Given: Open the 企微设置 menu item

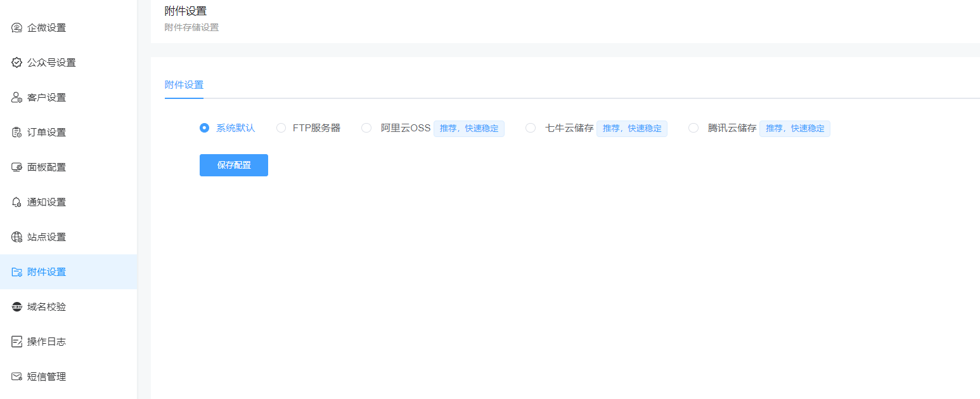Looking at the screenshot, I should pyautogui.click(x=68, y=28).
